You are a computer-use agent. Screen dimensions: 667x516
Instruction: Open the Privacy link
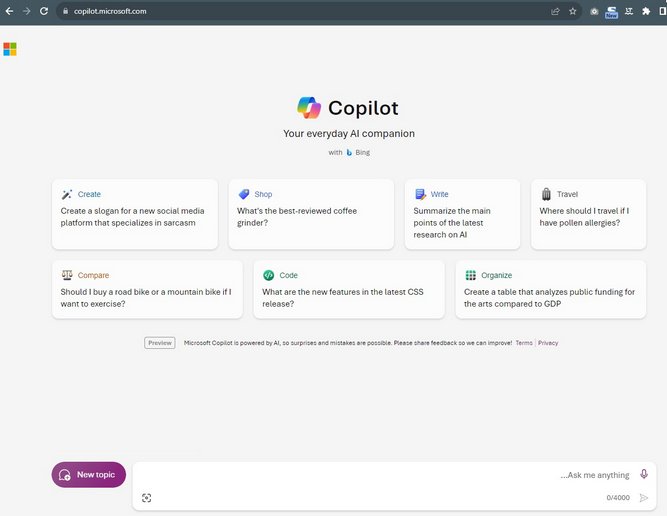point(548,343)
